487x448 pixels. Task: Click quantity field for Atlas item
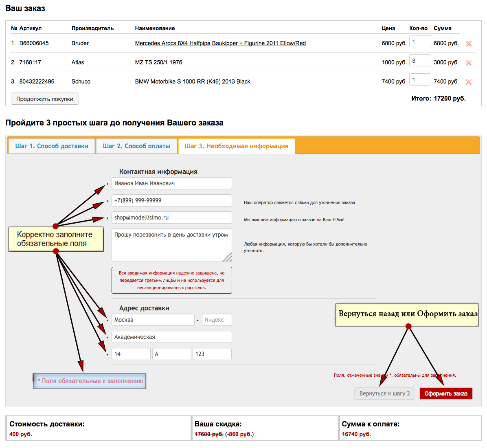[419, 61]
